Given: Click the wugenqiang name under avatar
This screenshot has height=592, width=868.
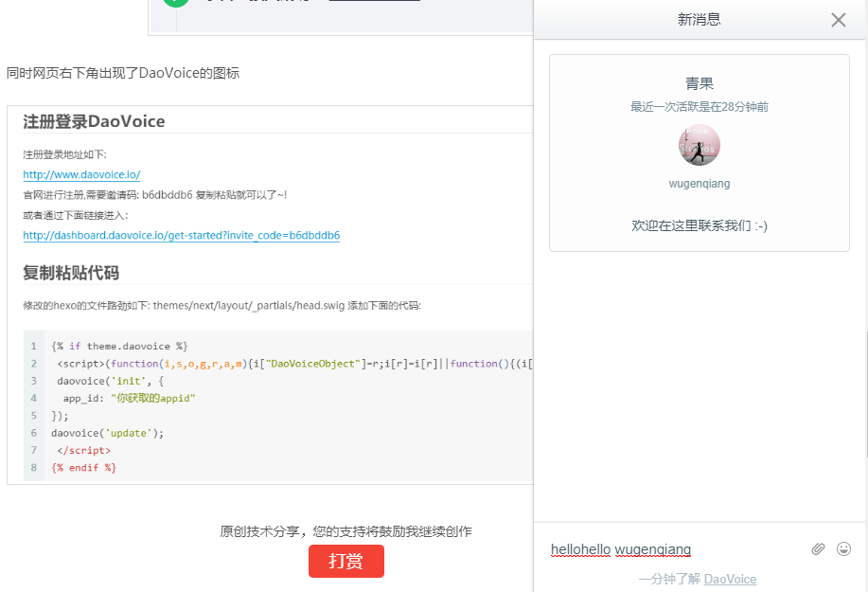Looking at the screenshot, I should tap(700, 184).
